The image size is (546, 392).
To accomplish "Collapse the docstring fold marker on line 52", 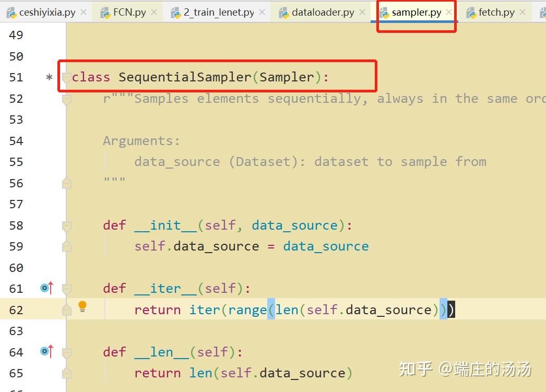I will click(x=66, y=98).
